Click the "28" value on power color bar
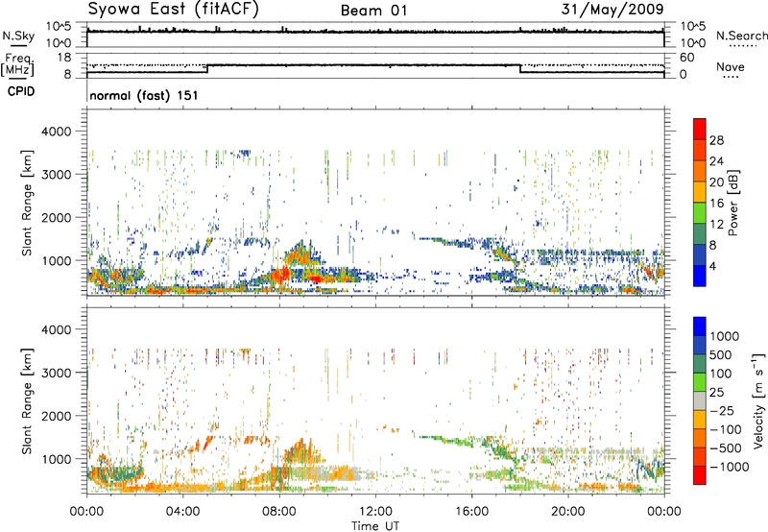The height and width of the screenshot is (532, 768). point(716,140)
